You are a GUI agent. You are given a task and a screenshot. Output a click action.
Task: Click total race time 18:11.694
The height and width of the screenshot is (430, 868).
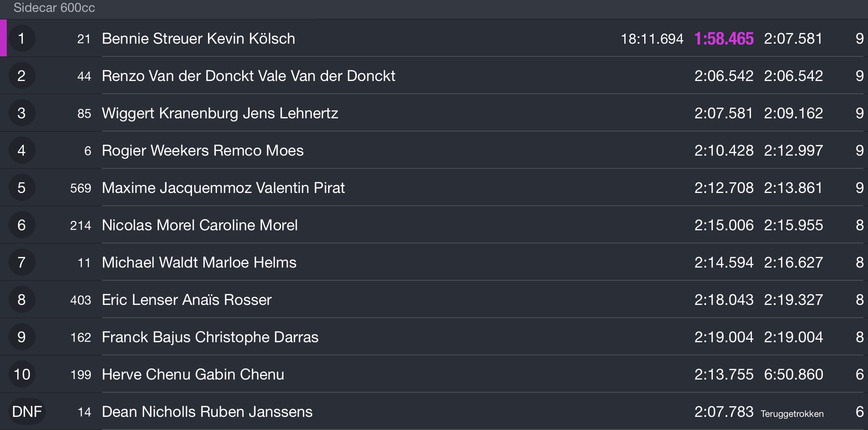[x=652, y=39]
